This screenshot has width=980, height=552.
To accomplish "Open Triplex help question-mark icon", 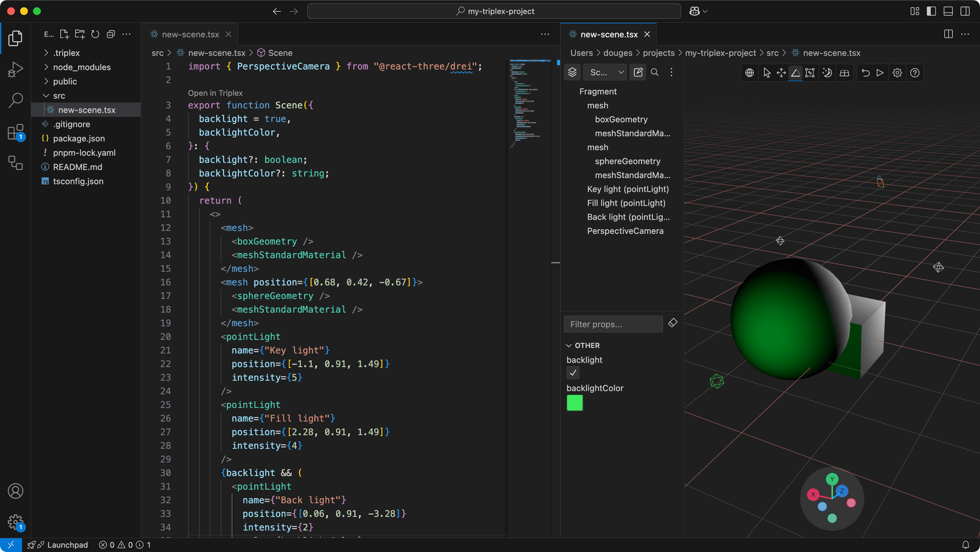I will [915, 73].
